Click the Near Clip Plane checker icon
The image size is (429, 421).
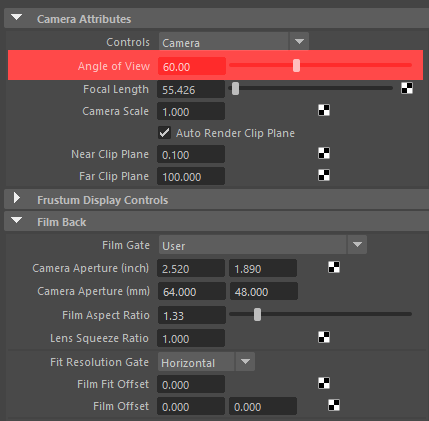tap(324, 153)
